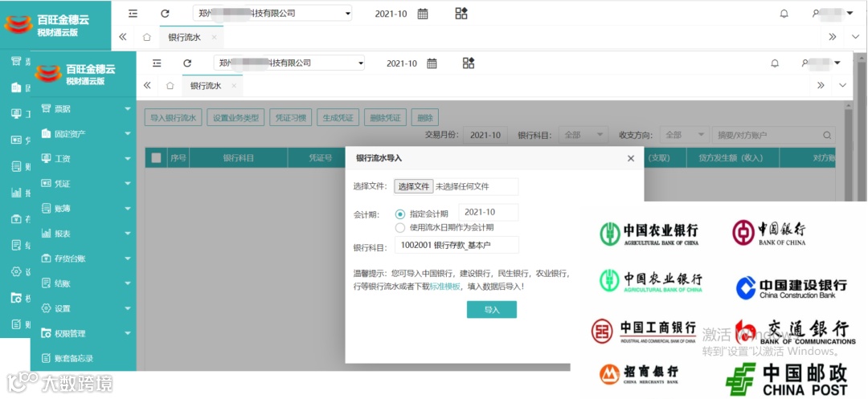Go to home tab icon in the front window
This screenshot has height=399, width=868.
tap(170, 86)
